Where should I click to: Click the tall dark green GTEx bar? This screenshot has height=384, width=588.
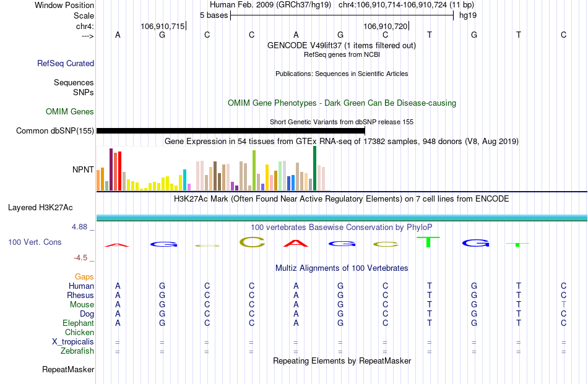point(314,169)
